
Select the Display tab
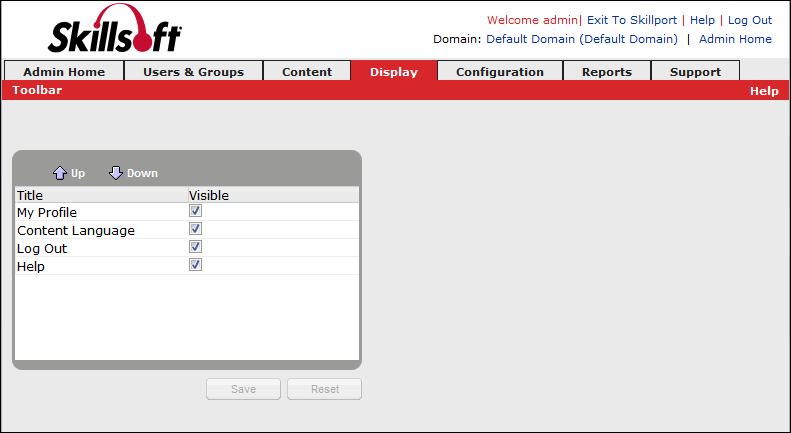[x=394, y=72]
